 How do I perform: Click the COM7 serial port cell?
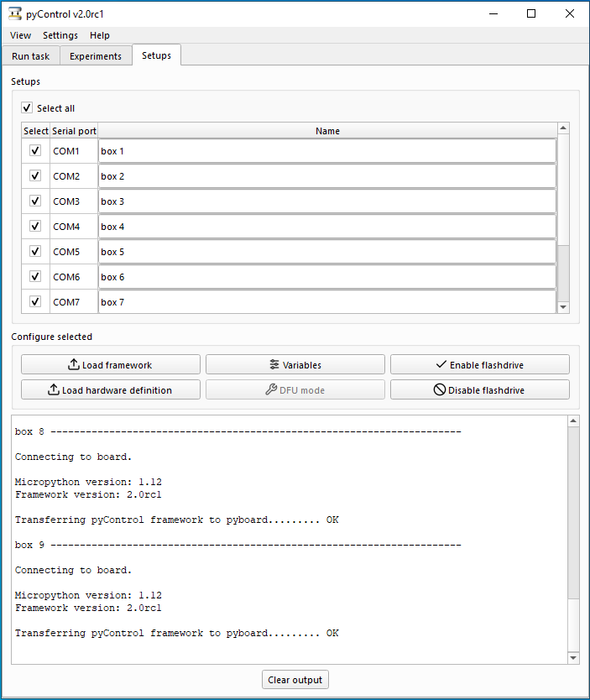tap(74, 302)
